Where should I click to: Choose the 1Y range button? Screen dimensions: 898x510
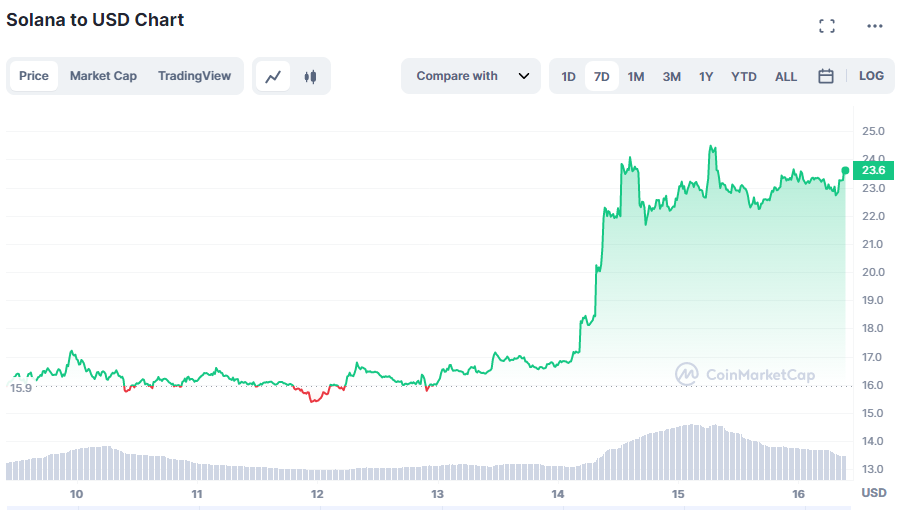706,76
